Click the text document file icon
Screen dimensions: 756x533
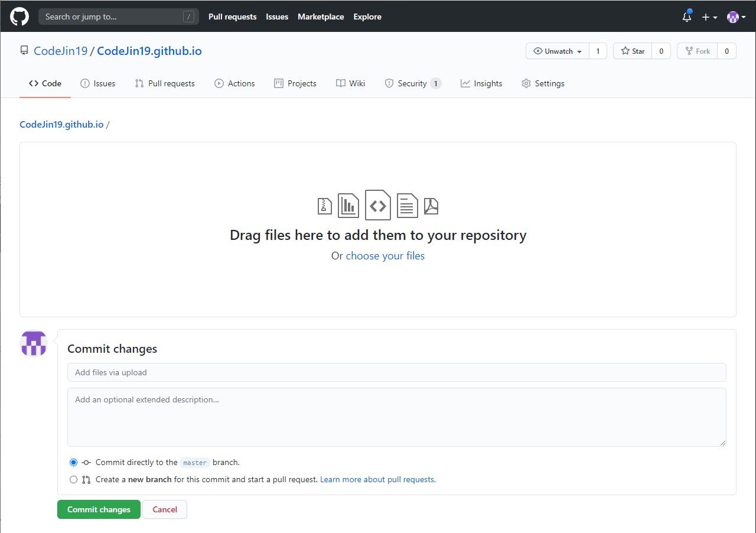pos(408,205)
